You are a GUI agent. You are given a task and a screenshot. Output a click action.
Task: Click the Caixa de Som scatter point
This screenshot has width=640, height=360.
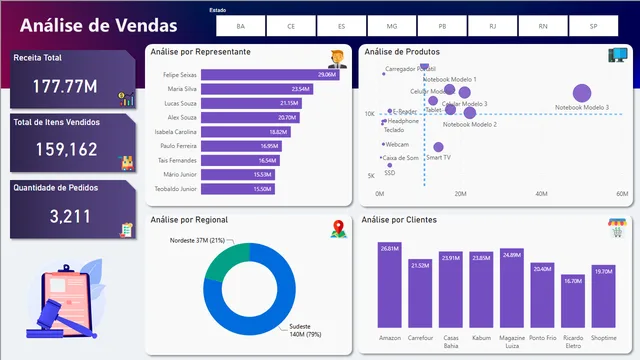coord(381,158)
